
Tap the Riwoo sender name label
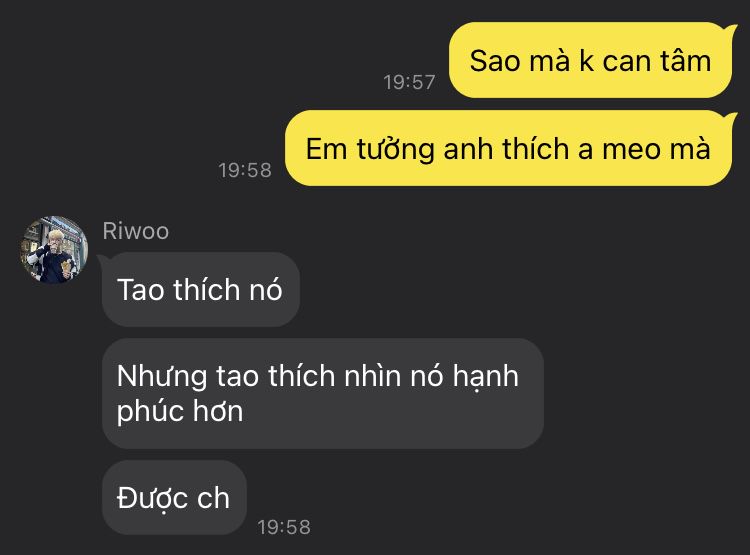pyautogui.click(x=136, y=231)
